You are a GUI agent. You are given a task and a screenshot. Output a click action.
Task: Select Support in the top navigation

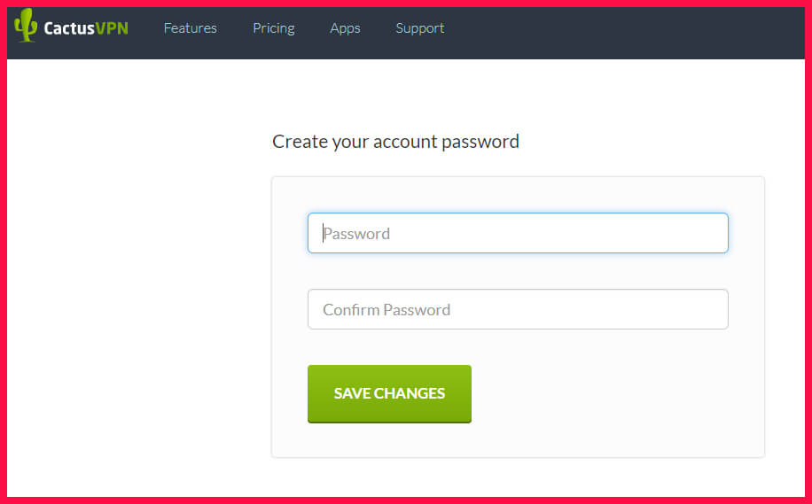click(x=420, y=28)
